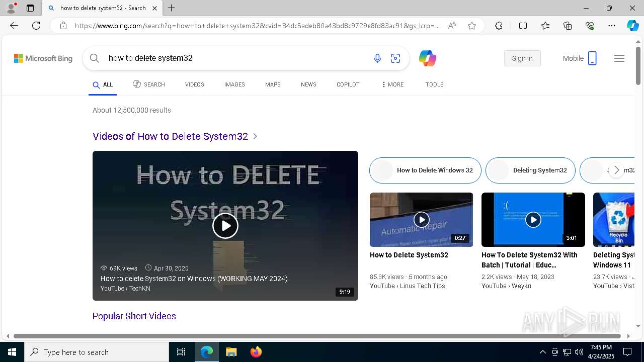Open the TOOLS option
The height and width of the screenshot is (362, 644).
coord(435,84)
